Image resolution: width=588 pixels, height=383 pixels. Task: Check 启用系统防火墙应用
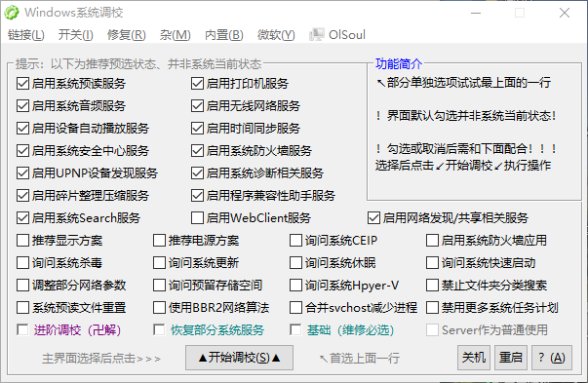pos(432,240)
